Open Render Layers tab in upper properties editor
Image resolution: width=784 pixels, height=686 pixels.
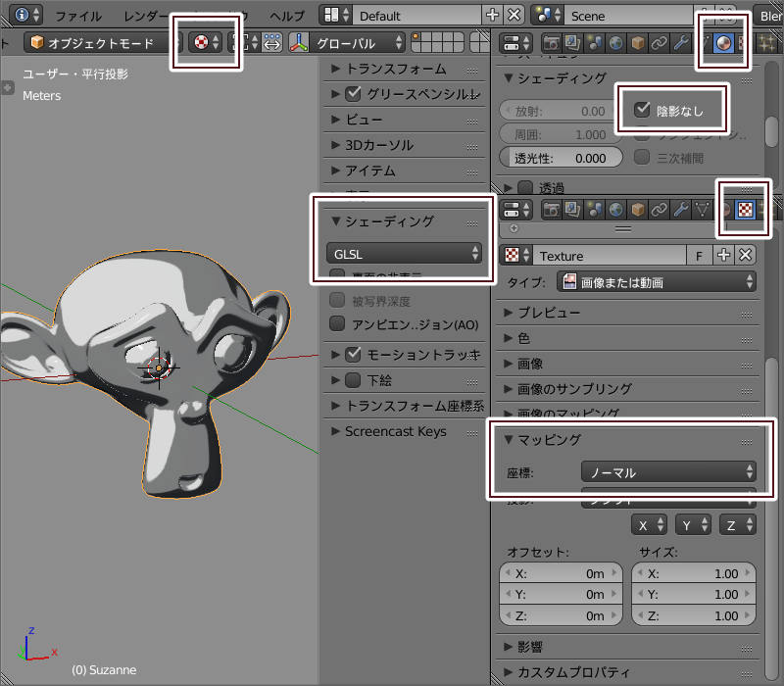(572, 43)
